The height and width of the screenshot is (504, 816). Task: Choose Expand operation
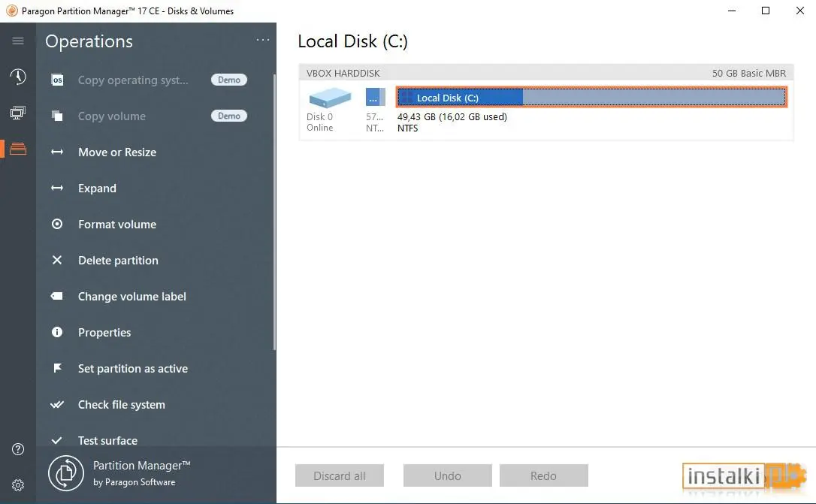click(98, 188)
